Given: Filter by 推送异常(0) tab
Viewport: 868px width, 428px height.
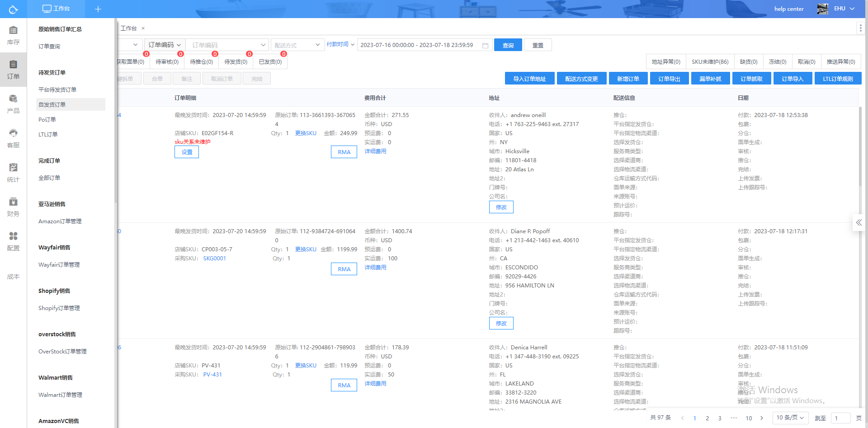Looking at the screenshot, I should pos(841,62).
